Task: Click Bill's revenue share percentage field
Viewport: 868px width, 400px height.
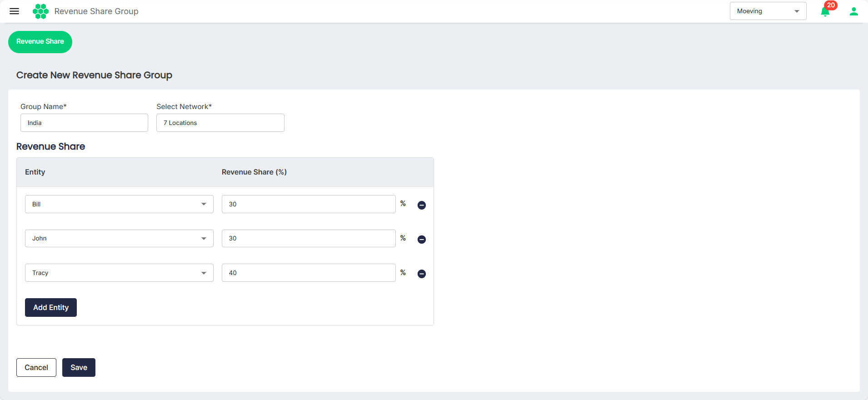Action: click(x=309, y=204)
